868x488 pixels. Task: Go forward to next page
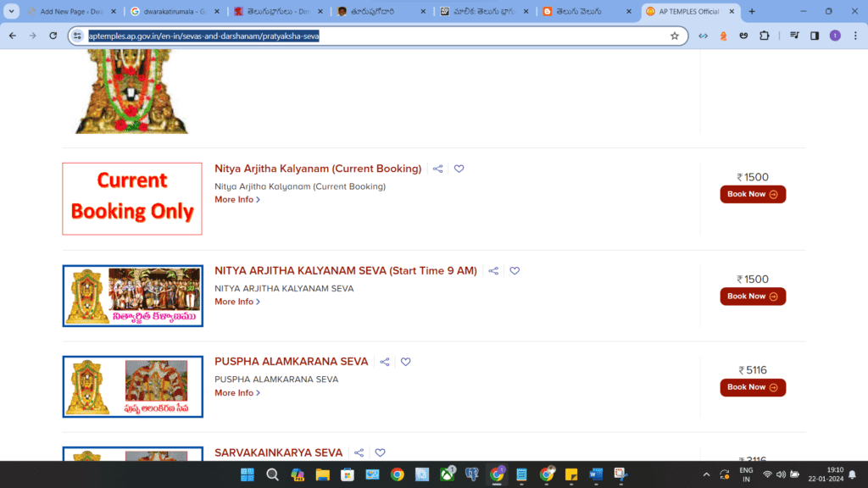pyautogui.click(x=33, y=36)
